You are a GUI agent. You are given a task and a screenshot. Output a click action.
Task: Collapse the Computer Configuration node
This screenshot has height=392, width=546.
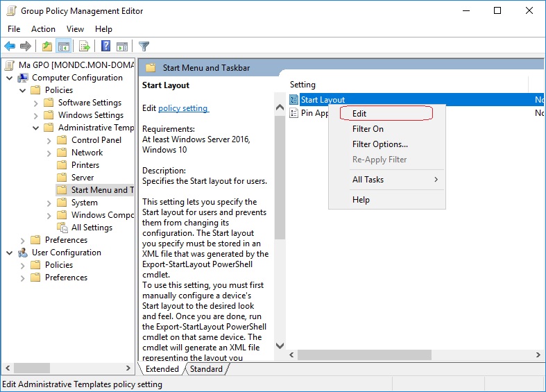10,78
